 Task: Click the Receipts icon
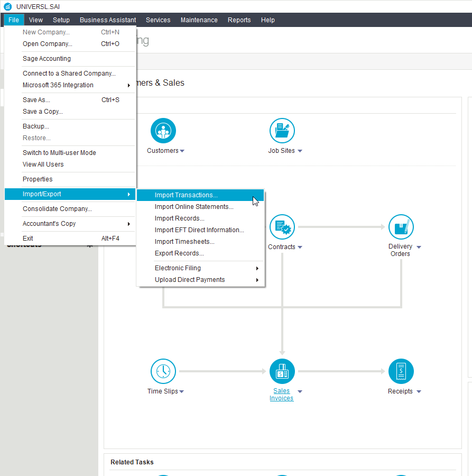click(x=401, y=371)
